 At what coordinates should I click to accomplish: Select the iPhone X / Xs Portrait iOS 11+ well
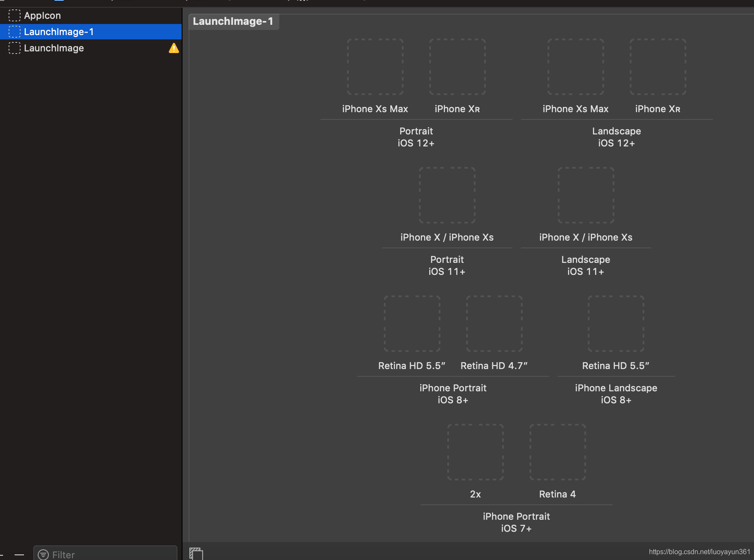(447, 195)
